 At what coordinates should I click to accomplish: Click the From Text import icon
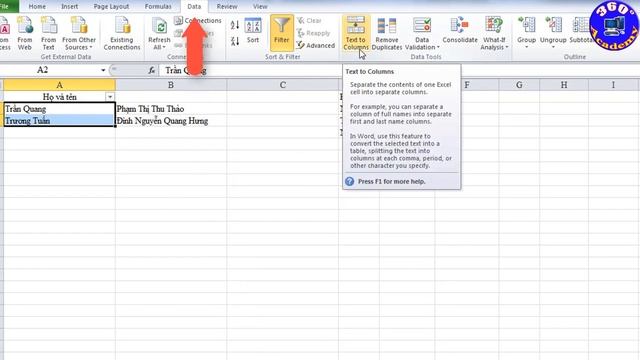coord(49,33)
